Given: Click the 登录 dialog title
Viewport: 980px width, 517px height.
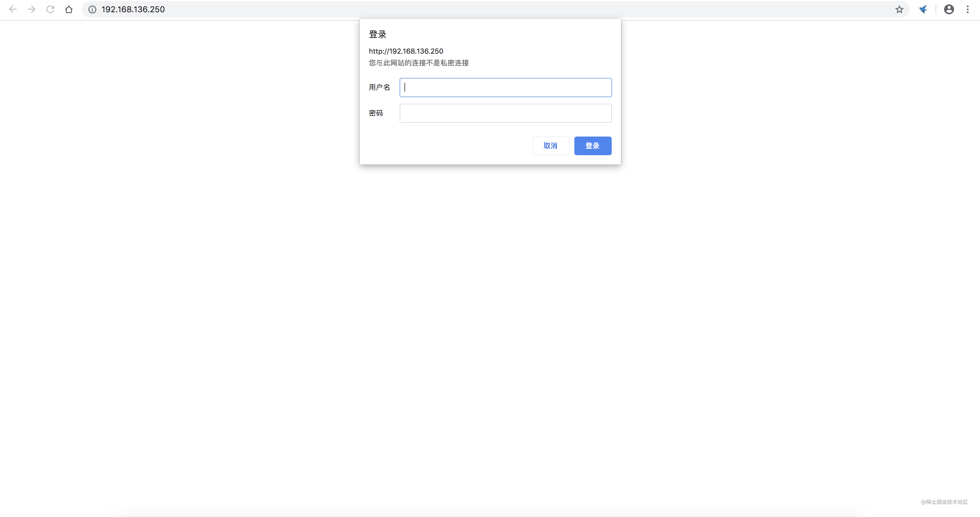Looking at the screenshot, I should [x=377, y=34].
